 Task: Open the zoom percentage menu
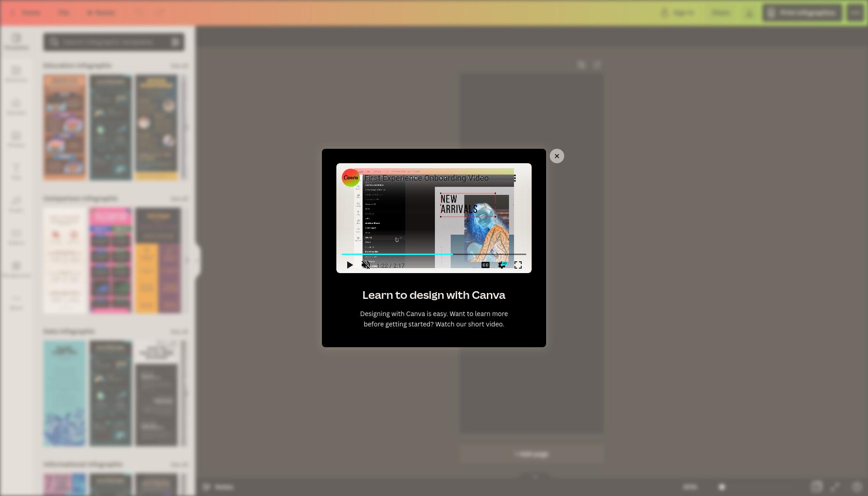tap(690, 487)
